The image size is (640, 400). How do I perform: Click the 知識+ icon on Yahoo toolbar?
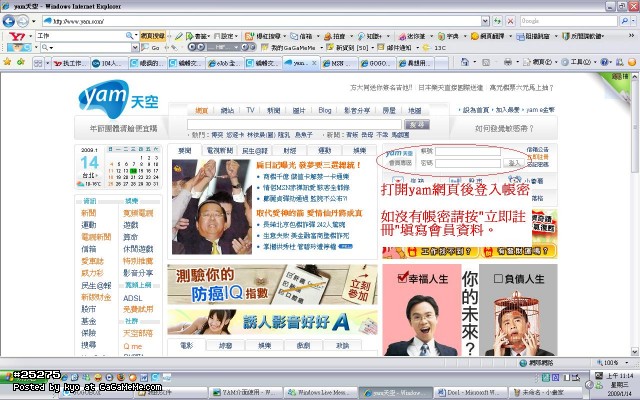tap(361, 36)
